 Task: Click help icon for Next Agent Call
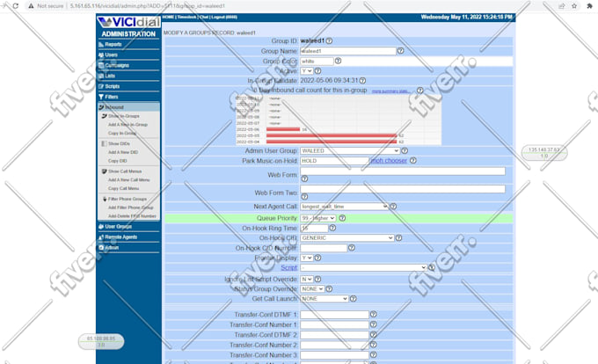(x=393, y=207)
